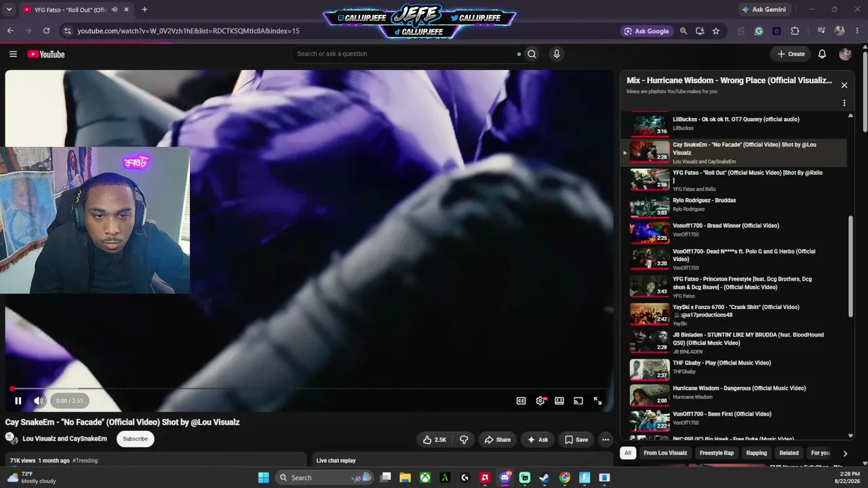The height and width of the screenshot is (488, 868).
Task: Open media controls in Chrome toolbar
Action: (821, 31)
